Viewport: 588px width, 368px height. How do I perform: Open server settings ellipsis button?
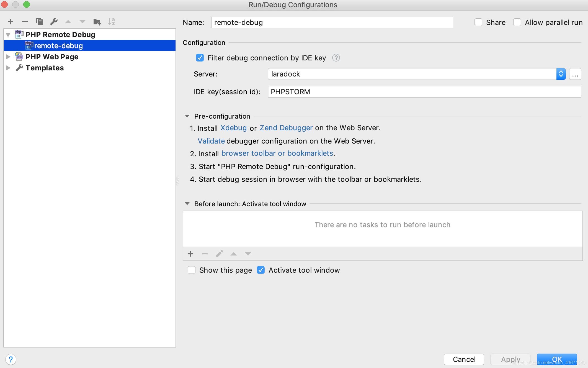click(x=575, y=74)
